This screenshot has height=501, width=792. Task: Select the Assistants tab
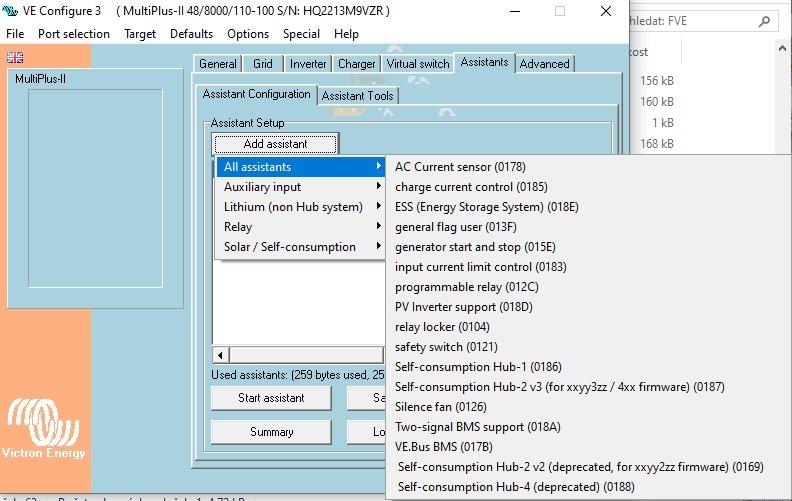click(x=484, y=63)
